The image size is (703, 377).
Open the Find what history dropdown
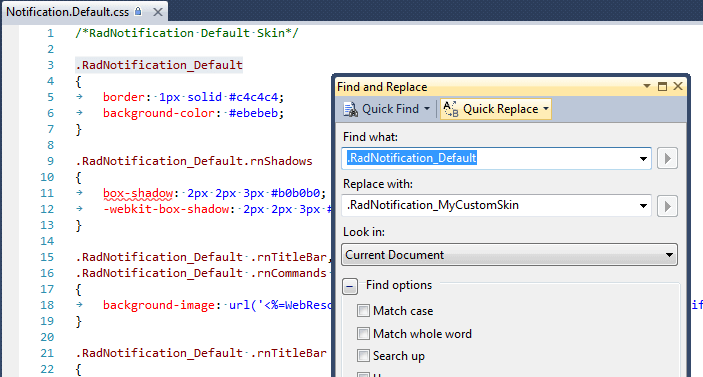click(x=643, y=159)
